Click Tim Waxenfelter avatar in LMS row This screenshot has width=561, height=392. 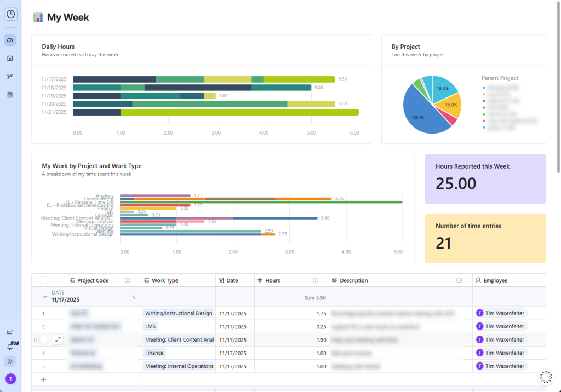point(480,326)
